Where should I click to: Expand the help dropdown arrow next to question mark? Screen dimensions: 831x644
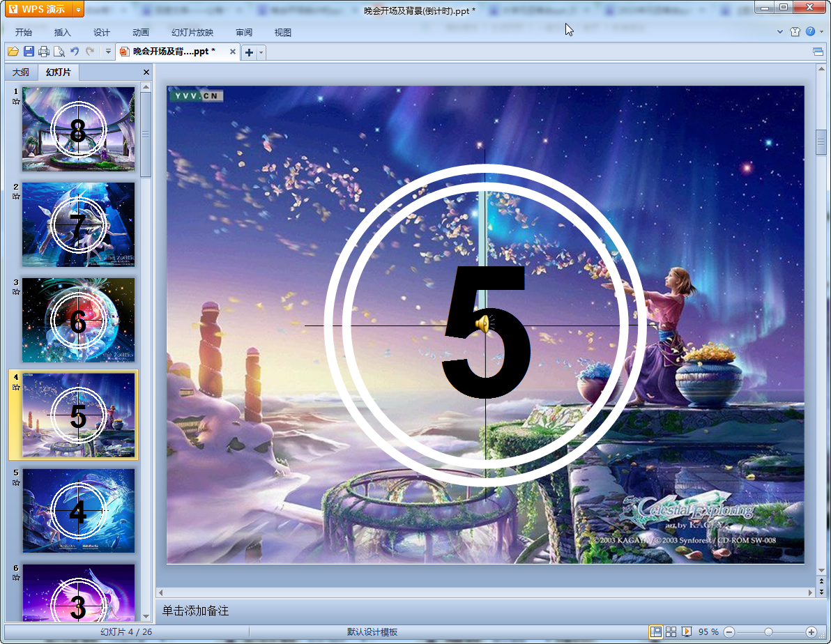pos(821,31)
